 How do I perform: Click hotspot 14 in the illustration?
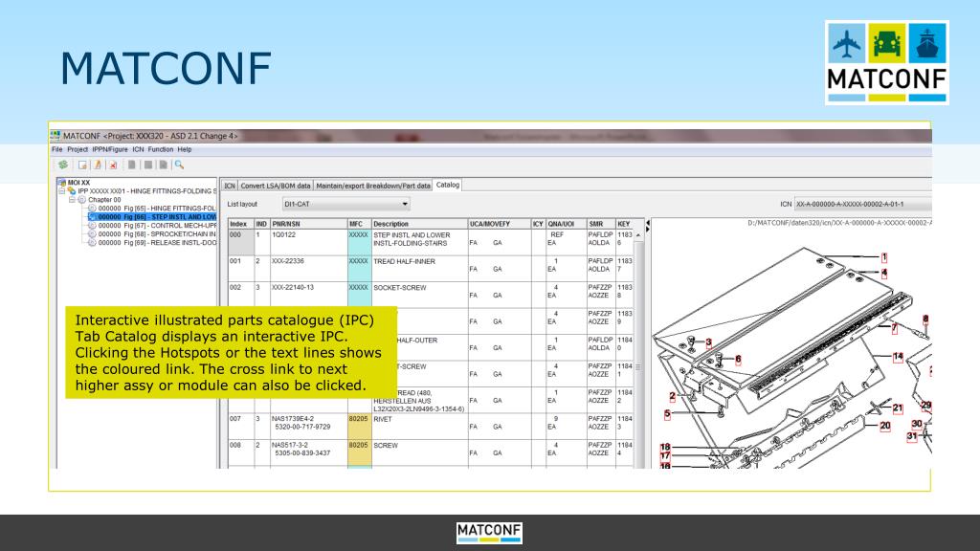point(898,357)
